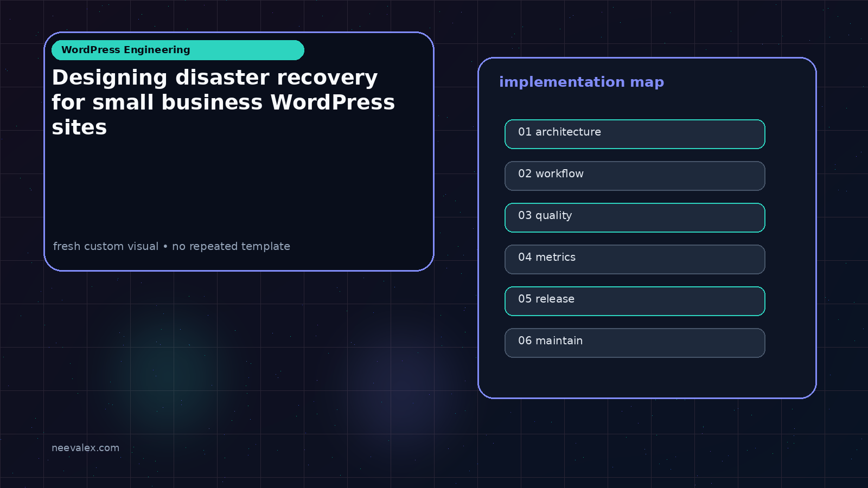Select the 04 metrics item

point(635,259)
